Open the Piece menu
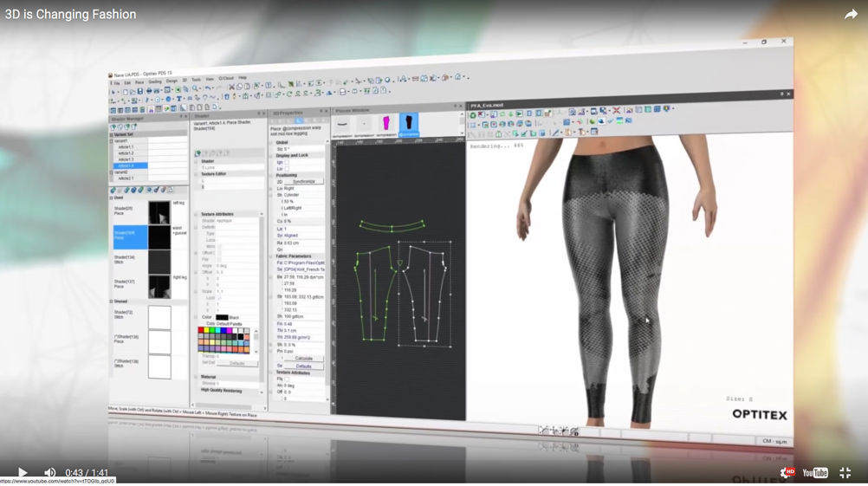Screen dimensions: 868x486 pyautogui.click(x=139, y=82)
